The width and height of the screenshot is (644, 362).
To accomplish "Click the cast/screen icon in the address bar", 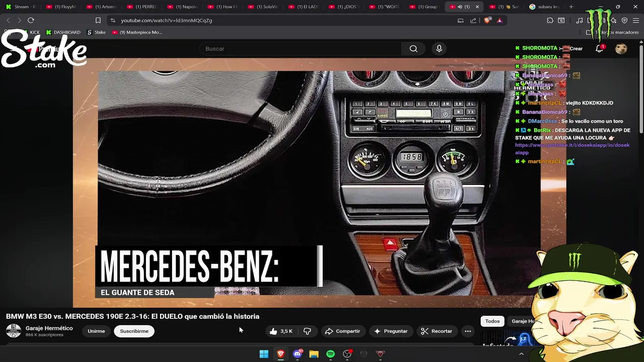I will (460, 20).
